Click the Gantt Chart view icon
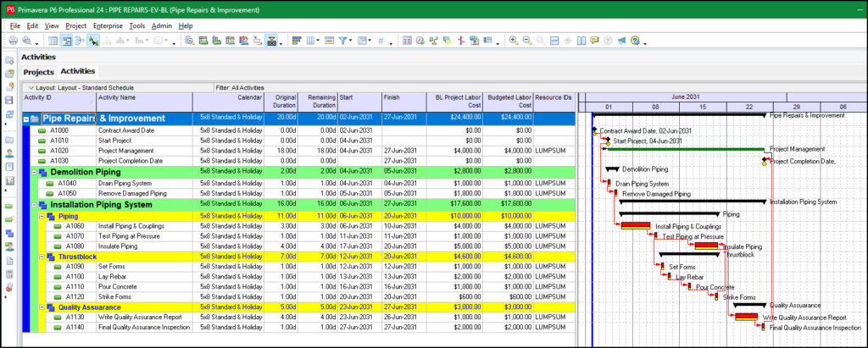Image resolution: width=868 pixels, height=348 pixels. pos(66,41)
